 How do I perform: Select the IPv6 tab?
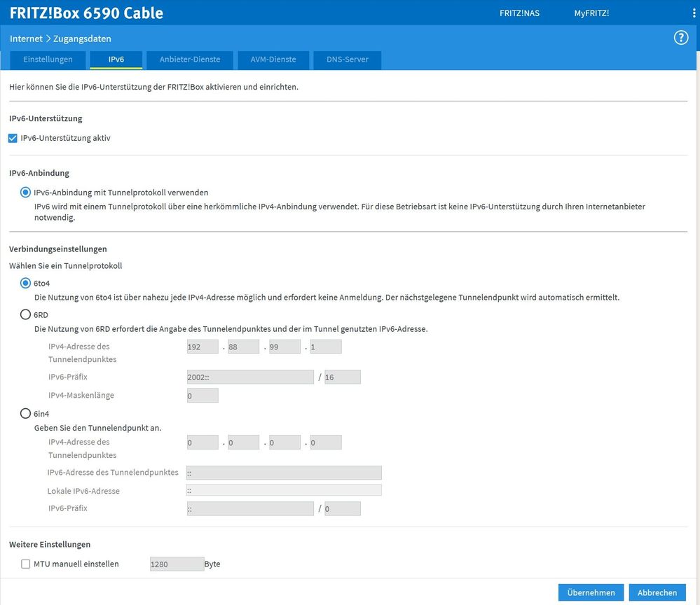click(x=116, y=60)
